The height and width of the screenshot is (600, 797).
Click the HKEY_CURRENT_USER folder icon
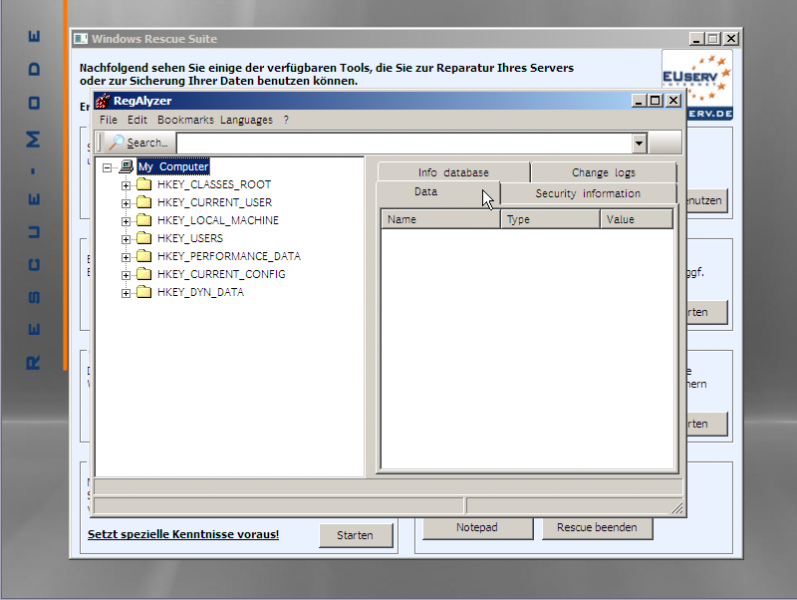point(144,202)
